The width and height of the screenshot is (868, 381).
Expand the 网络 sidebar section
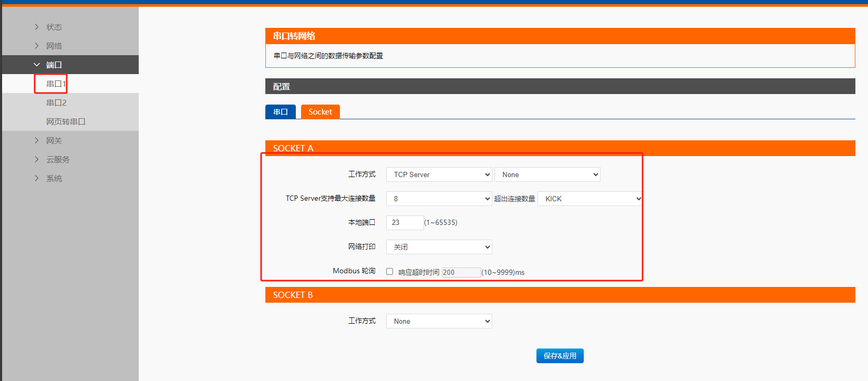coord(54,46)
